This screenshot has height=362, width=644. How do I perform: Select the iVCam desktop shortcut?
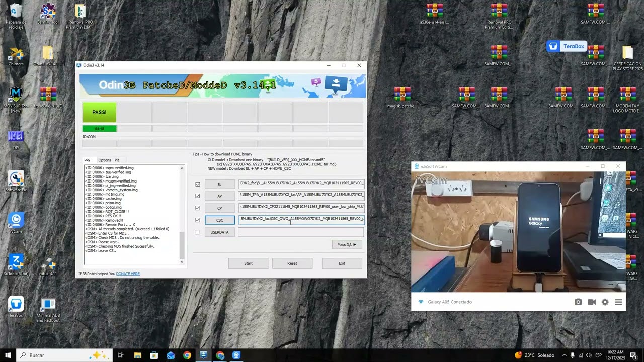coord(16,223)
